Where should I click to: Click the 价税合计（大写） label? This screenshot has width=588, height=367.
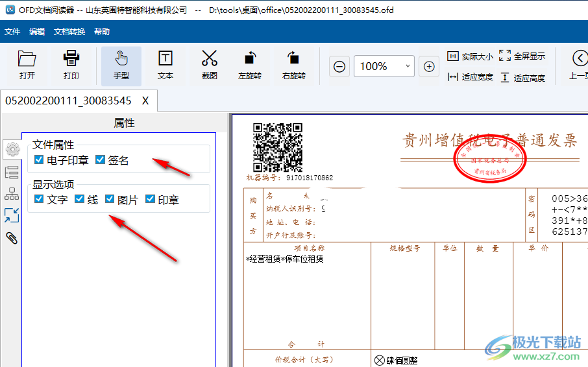pos(304,359)
